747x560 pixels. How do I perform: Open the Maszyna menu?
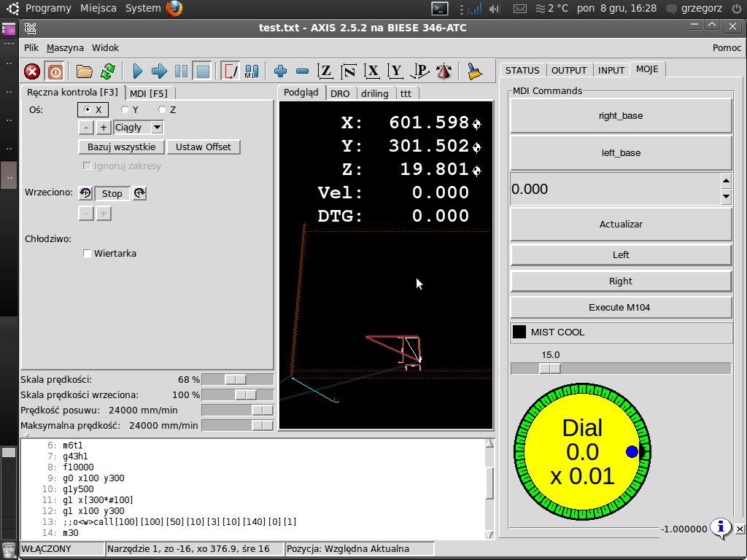pyautogui.click(x=65, y=47)
